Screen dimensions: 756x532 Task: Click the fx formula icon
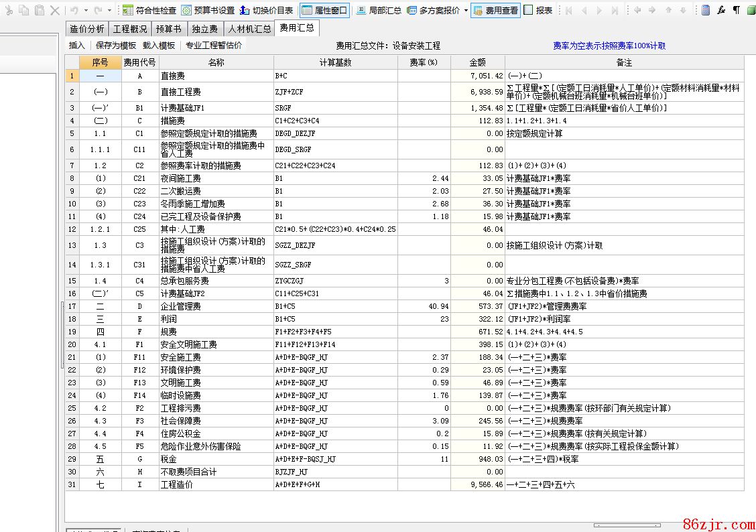(721, 10)
